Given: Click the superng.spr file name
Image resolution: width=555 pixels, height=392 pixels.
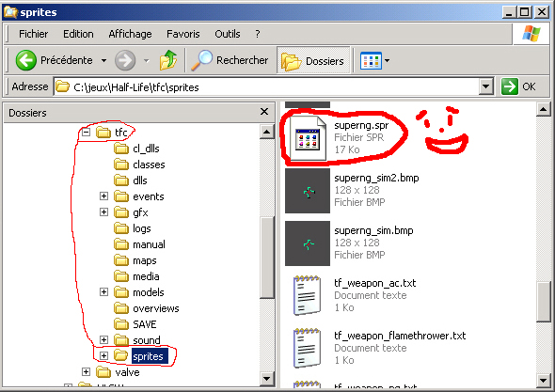Looking at the screenshot, I should (x=361, y=125).
